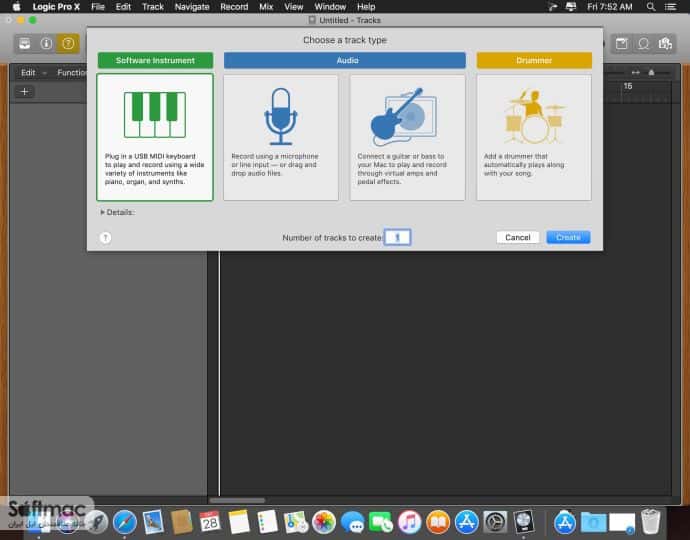
Task: Open the tracks area Functions menu
Action: click(x=72, y=73)
